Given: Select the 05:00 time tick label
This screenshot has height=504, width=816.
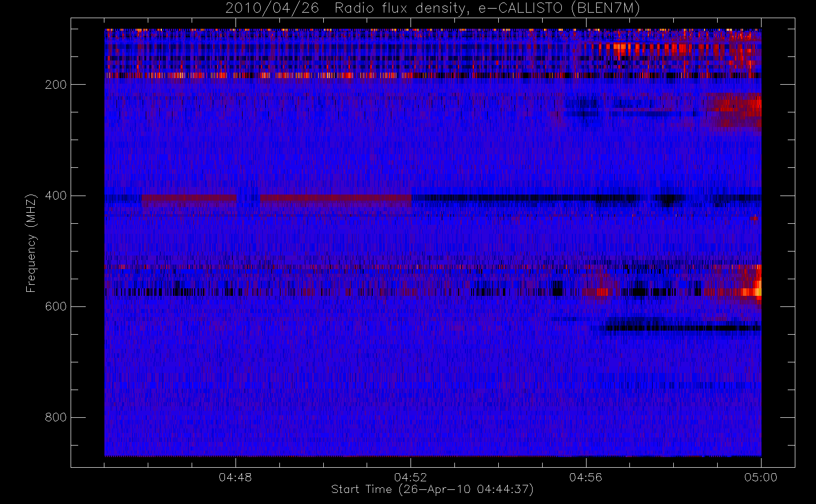Looking at the screenshot, I should click(761, 477).
